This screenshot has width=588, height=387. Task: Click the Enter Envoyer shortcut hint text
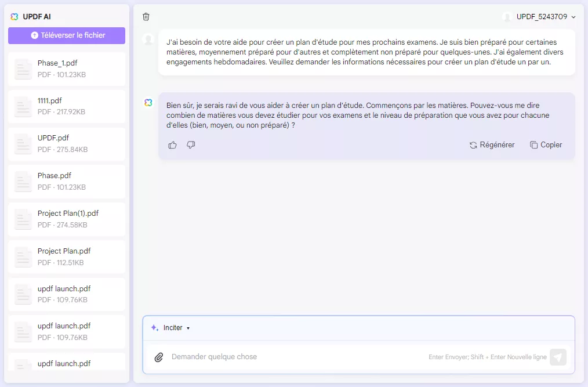click(488, 357)
